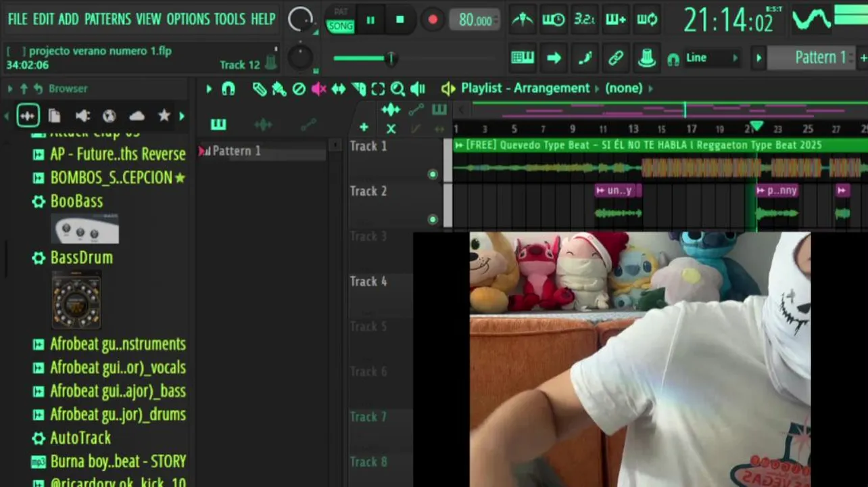The image size is (868, 487).
Task: Select the Paint brush tool
Action: click(x=279, y=89)
